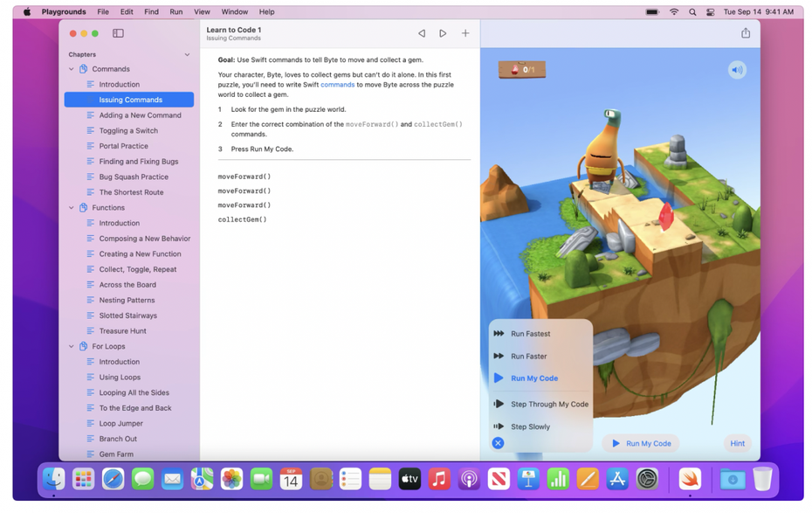Open the File menu
The height and width of the screenshot is (513, 812).
point(103,11)
